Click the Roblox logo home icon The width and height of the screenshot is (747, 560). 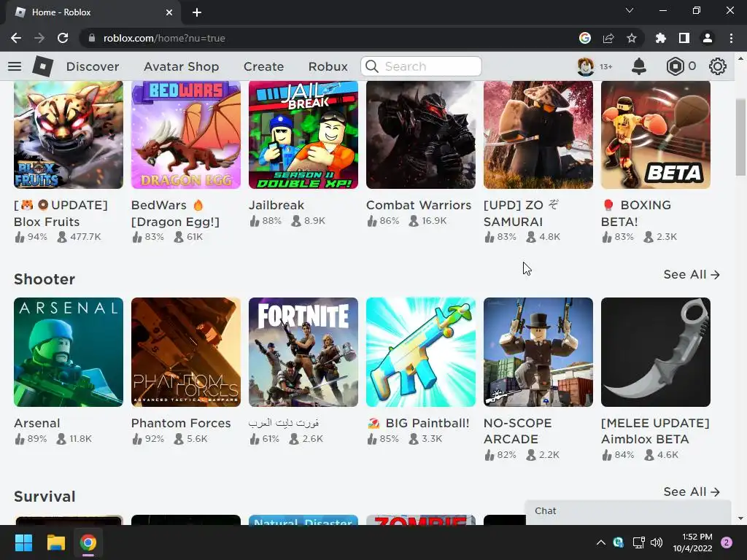[x=42, y=66]
